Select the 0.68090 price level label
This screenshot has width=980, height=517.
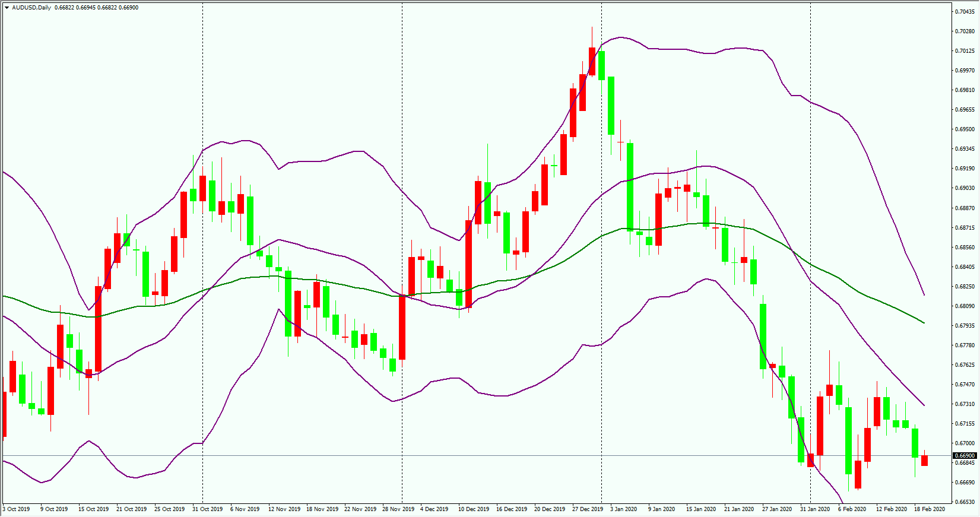click(965, 306)
